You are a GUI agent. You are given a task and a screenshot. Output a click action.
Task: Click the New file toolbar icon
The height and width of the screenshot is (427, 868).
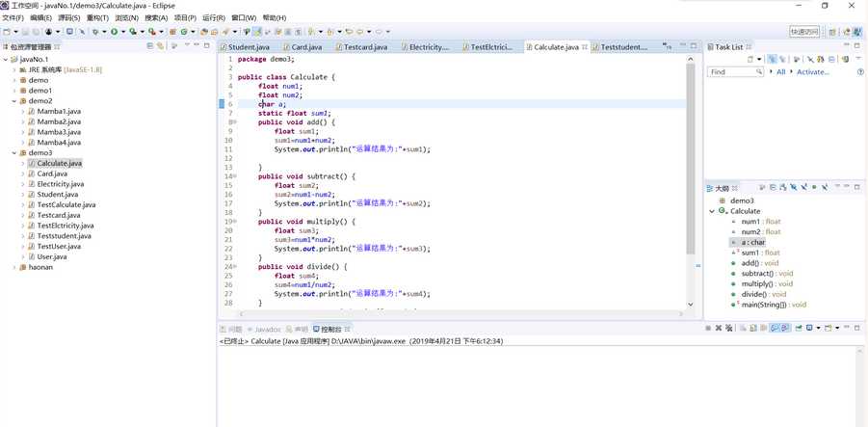pos(6,32)
